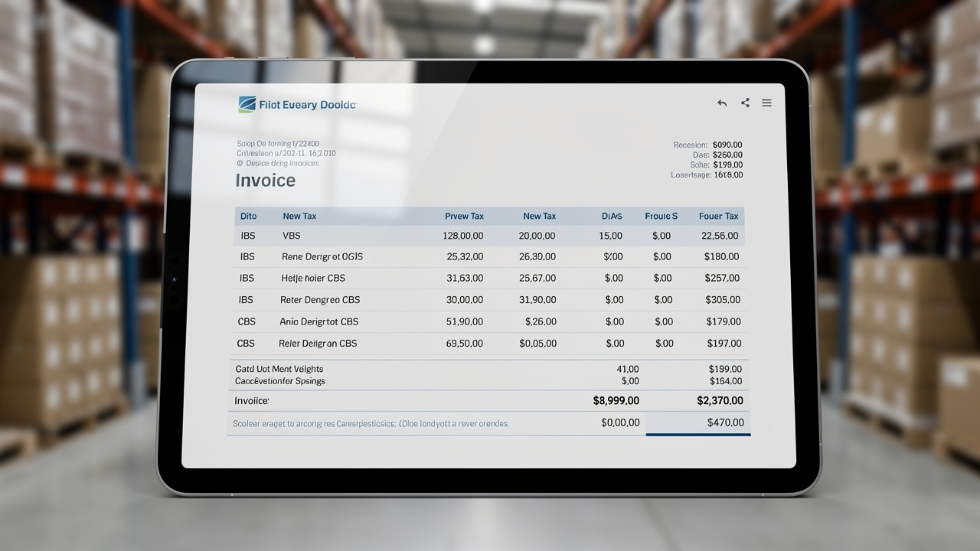Image resolution: width=980 pixels, height=551 pixels.
Task: Select the 22,56,00 cell
Action: point(720,236)
